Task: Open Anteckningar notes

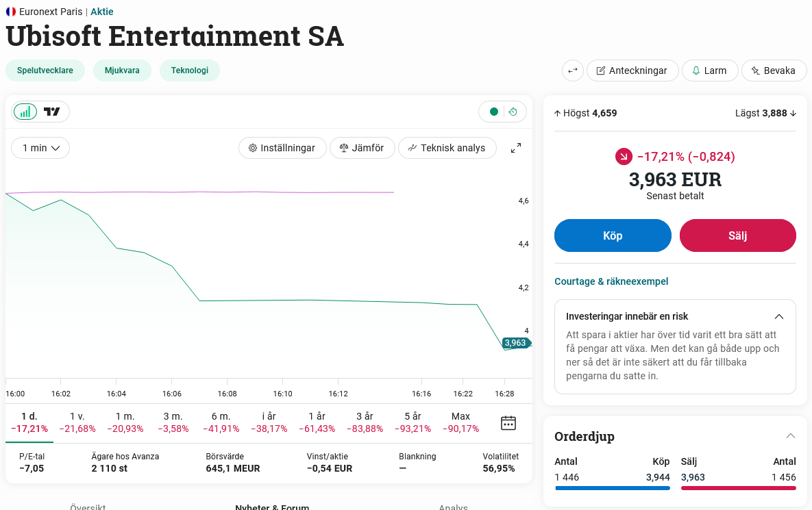Action: [x=632, y=71]
